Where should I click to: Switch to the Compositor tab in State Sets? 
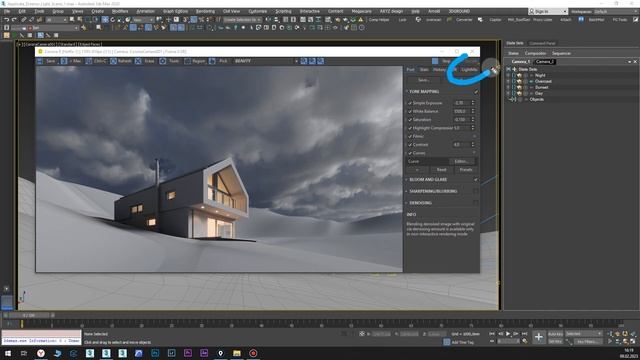[x=535, y=53]
